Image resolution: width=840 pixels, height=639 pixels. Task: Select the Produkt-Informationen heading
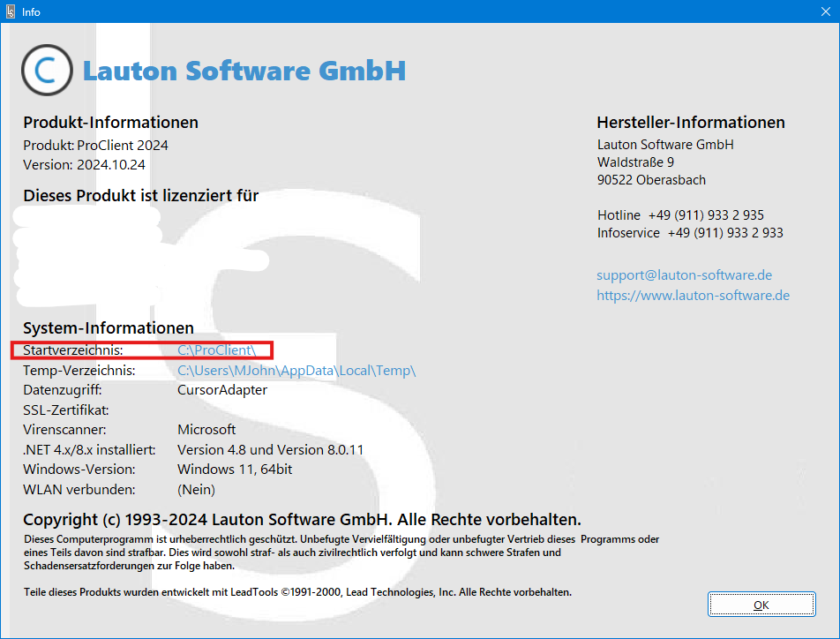110,123
